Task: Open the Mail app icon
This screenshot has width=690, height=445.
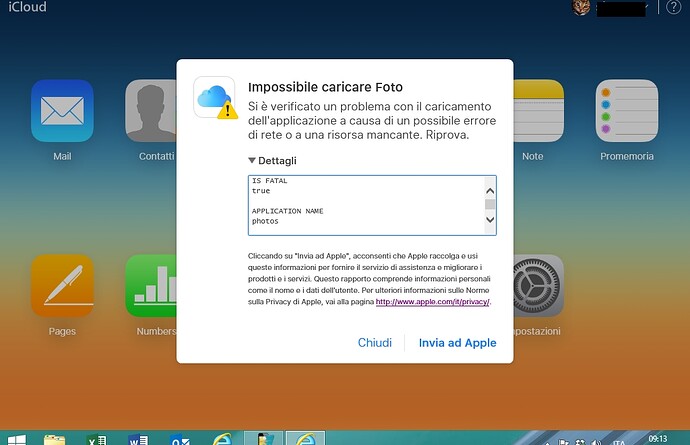Action: coord(62,110)
